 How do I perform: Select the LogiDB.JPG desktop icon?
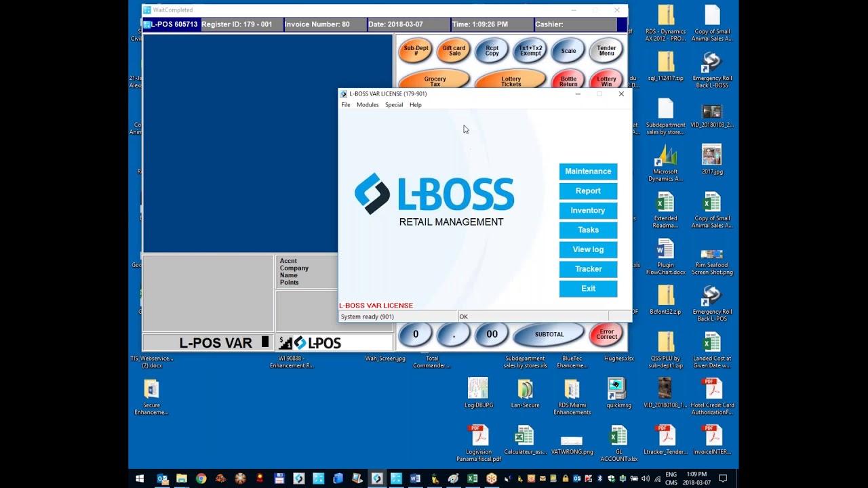[478, 393]
